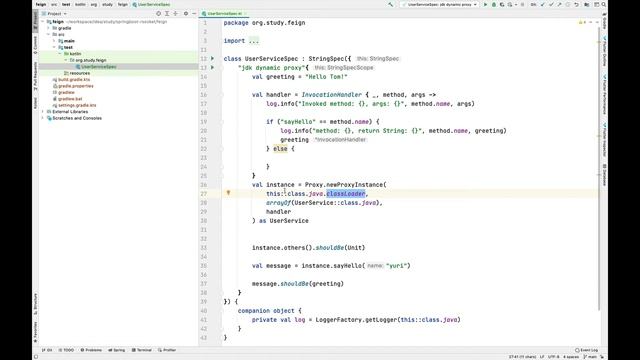Open the Event Log button
This screenshot has width=640, height=360.
(x=587, y=350)
